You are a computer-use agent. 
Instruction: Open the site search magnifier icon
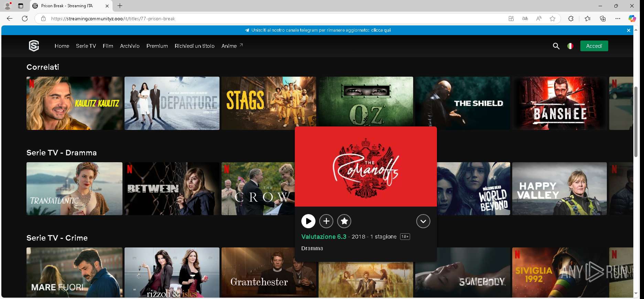[x=556, y=46]
